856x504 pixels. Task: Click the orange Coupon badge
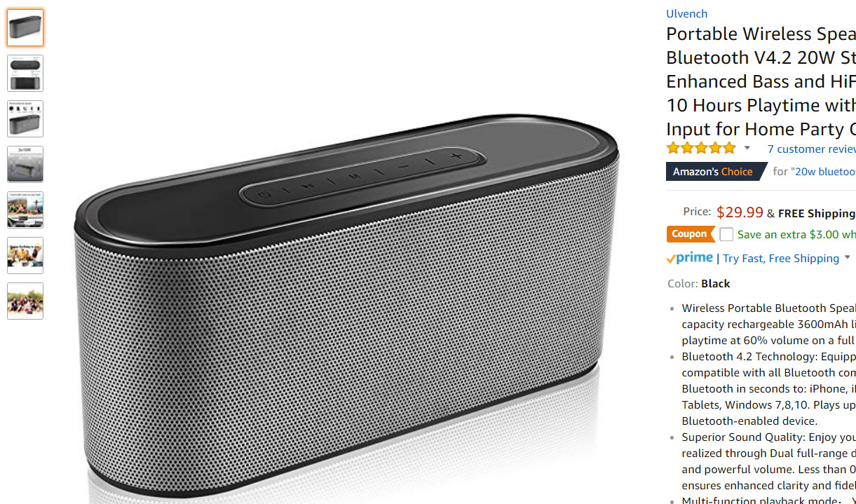(690, 234)
